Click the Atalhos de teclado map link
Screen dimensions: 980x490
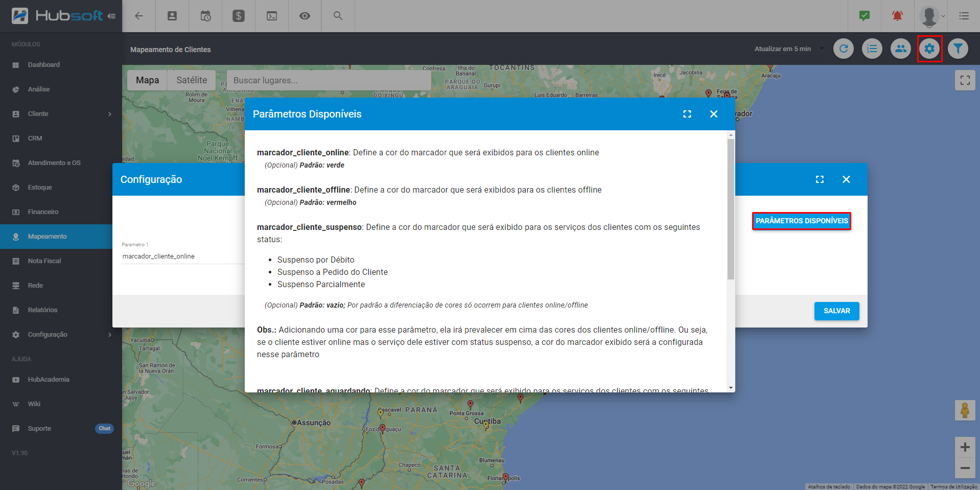(x=829, y=487)
